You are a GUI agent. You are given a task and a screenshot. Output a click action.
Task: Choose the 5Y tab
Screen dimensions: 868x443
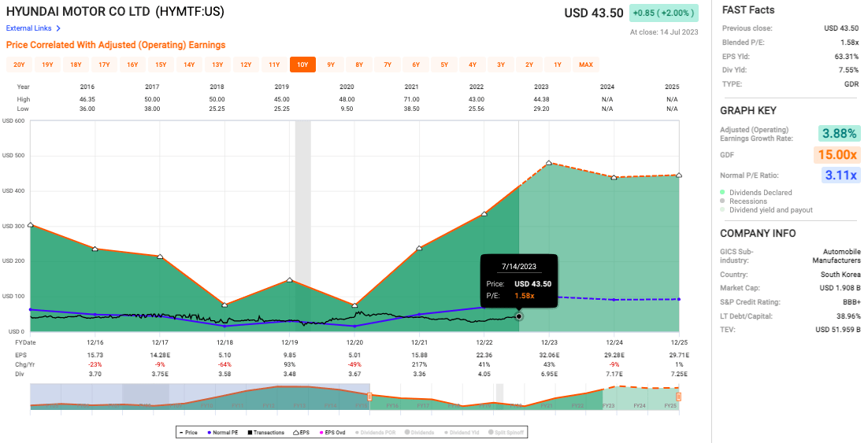coord(444,65)
